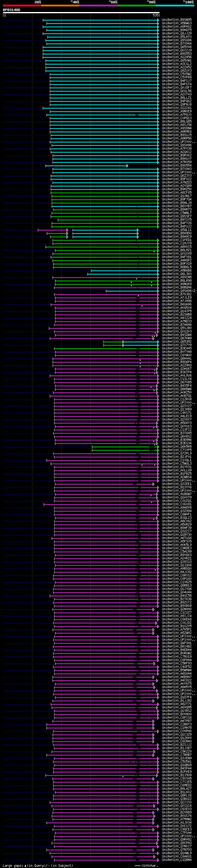Viewport: 197px width, 868px height.
Task: Click hit label UniRef100_C6MED2
Action: click(177, 785)
